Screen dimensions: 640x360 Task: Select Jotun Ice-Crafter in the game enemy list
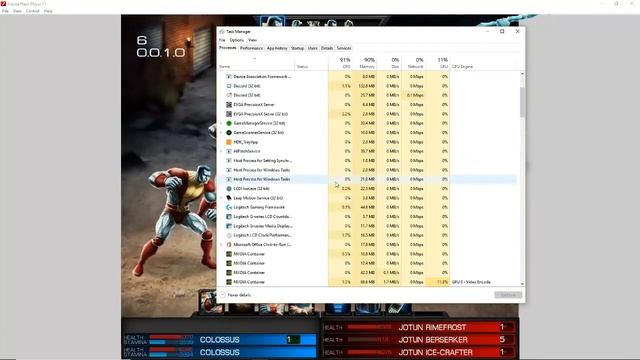pos(419,352)
